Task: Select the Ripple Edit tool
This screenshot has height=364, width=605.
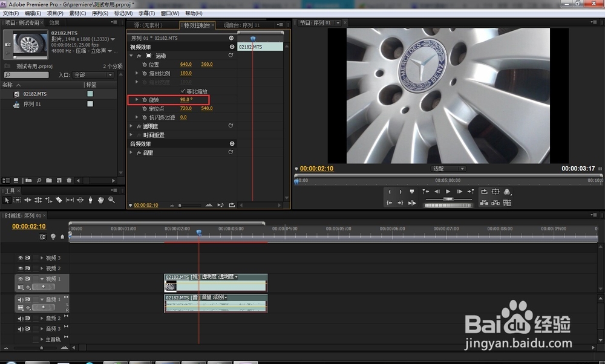Action: 28,200
